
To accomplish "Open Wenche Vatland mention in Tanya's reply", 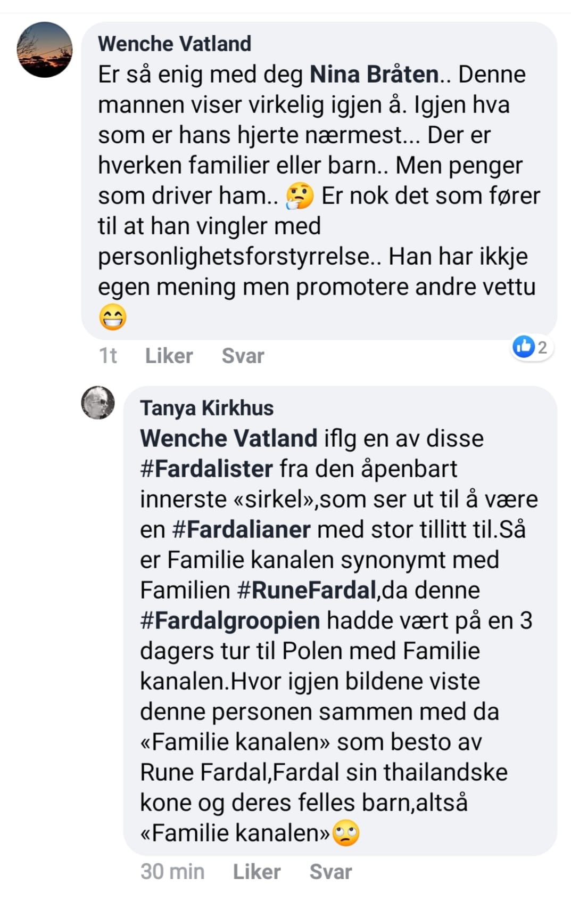I will [229, 438].
